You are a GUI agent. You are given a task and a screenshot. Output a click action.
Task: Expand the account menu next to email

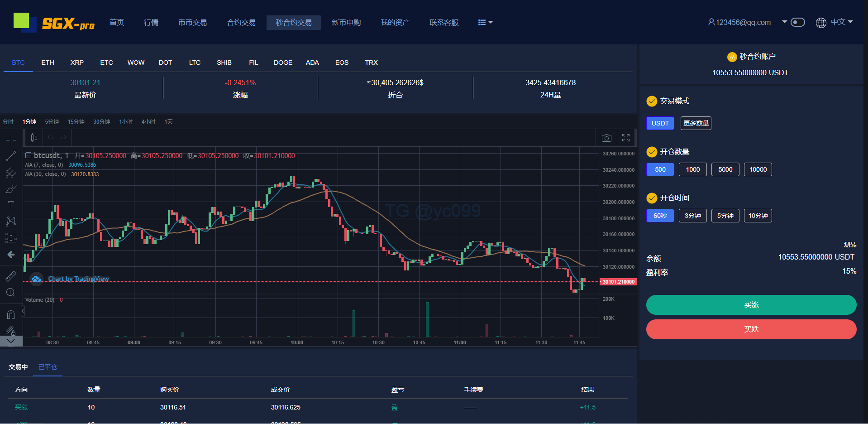point(784,22)
